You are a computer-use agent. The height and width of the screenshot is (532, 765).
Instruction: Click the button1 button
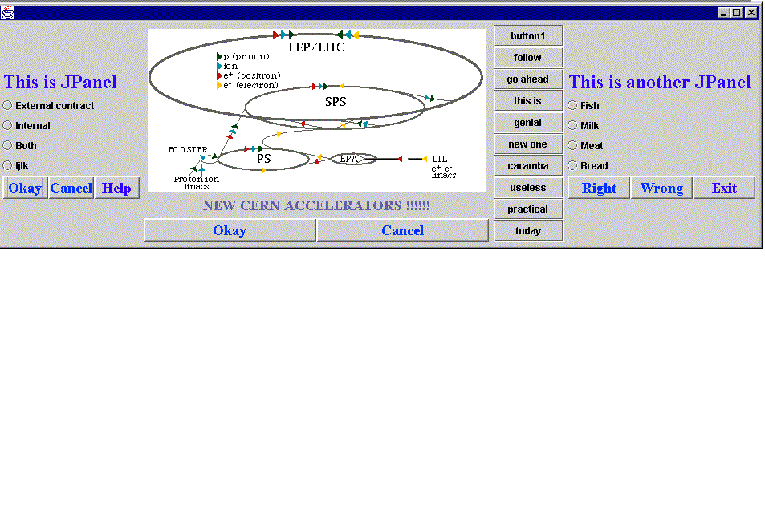point(528,35)
